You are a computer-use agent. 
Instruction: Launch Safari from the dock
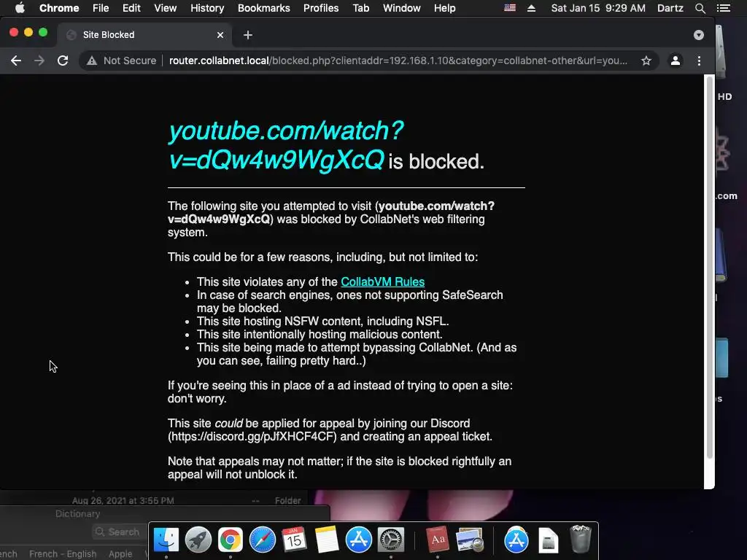pyautogui.click(x=263, y=540)
